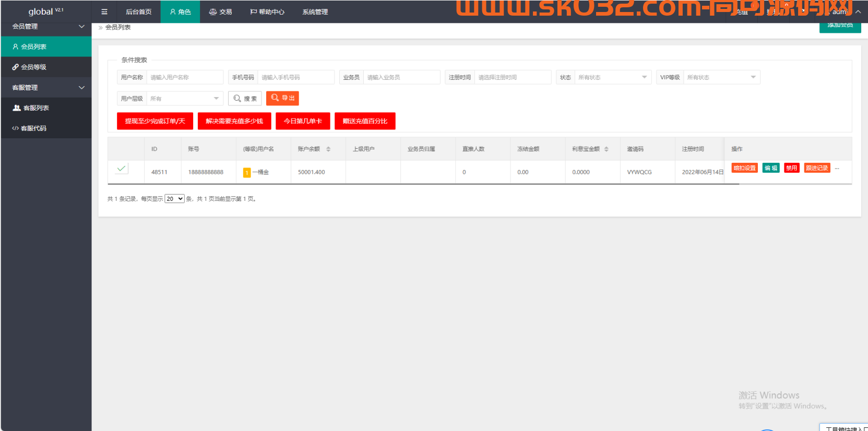Viewport: 868px width, 431px height.
Task: Toggle the sidebar collapse hamburger icon
Action: tap(104, 11)
